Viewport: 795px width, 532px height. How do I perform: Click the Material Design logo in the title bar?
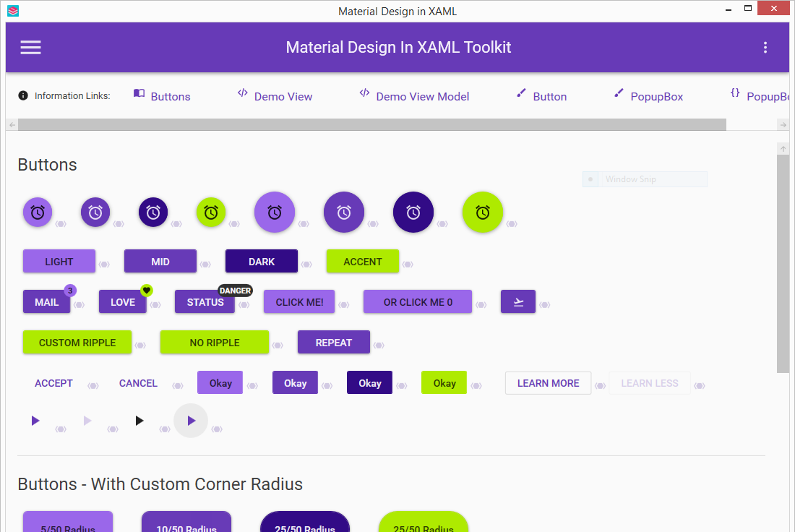(x=12, y=11)
